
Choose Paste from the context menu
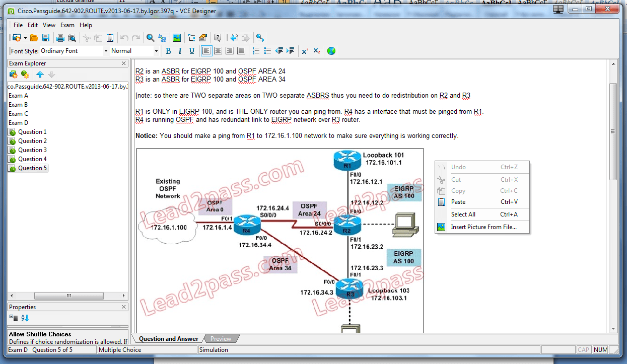pyautogui.click(x=482, y=202)
